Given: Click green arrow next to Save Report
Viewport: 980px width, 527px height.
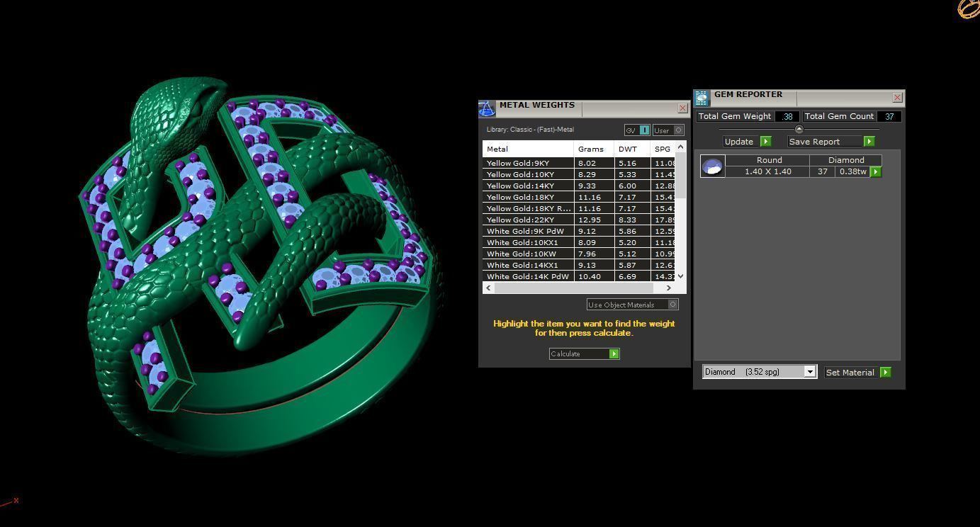Looking at the screenshot, I should coord(869,142).
